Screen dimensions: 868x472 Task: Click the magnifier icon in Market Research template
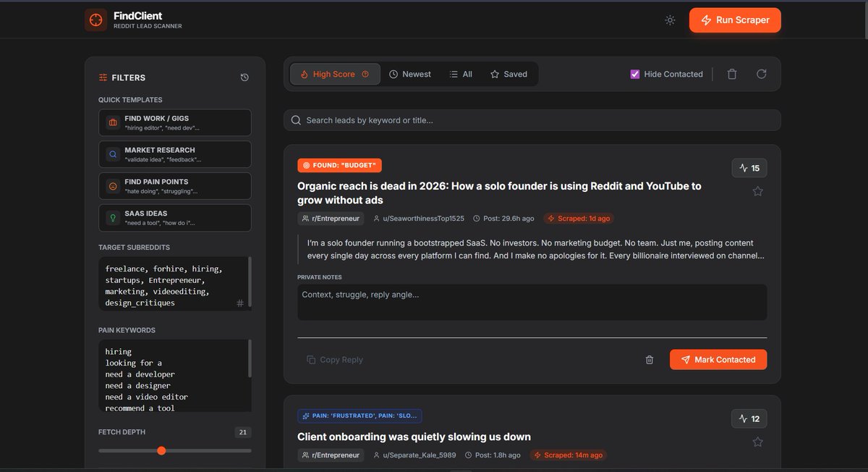(x=113, y=154)
